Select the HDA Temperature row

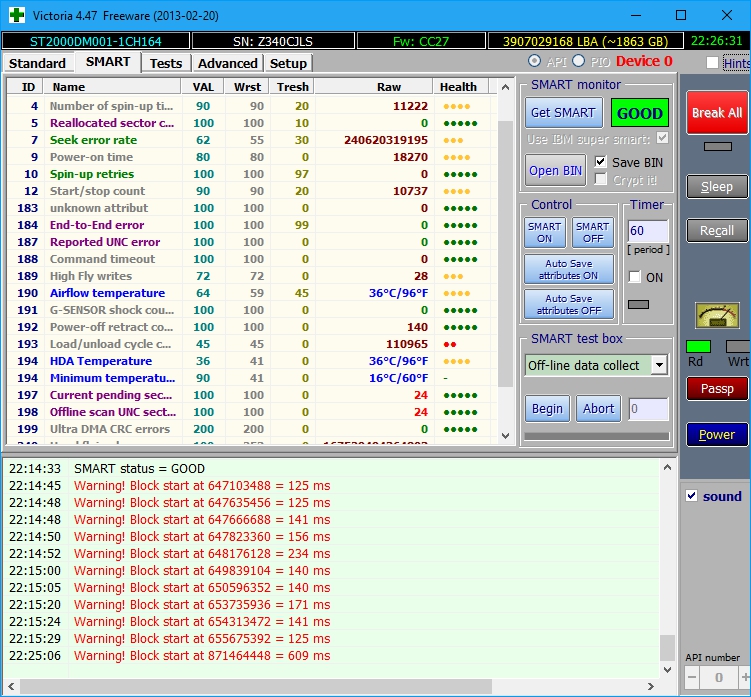[x=252, y=361]
